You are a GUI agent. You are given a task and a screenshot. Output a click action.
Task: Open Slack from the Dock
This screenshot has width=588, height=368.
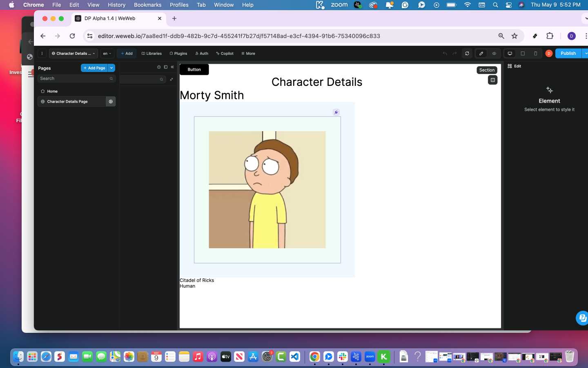342,357
